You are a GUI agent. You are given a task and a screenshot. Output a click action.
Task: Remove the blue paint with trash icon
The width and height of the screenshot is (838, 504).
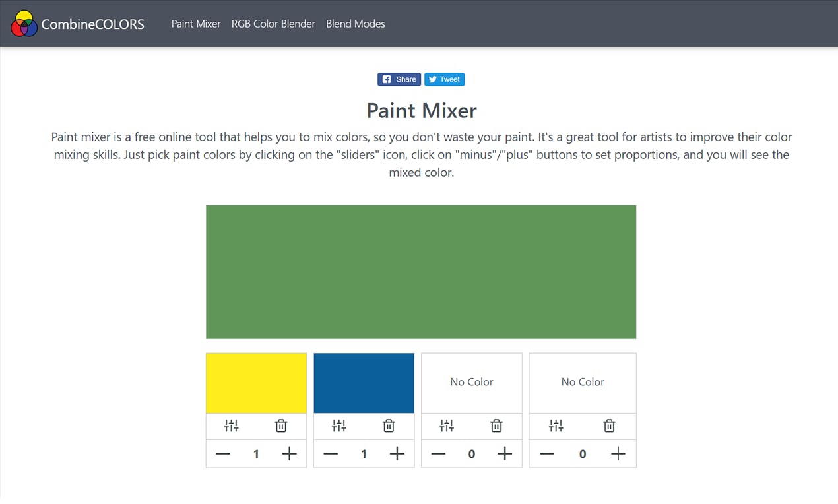(x=389, y=426)
